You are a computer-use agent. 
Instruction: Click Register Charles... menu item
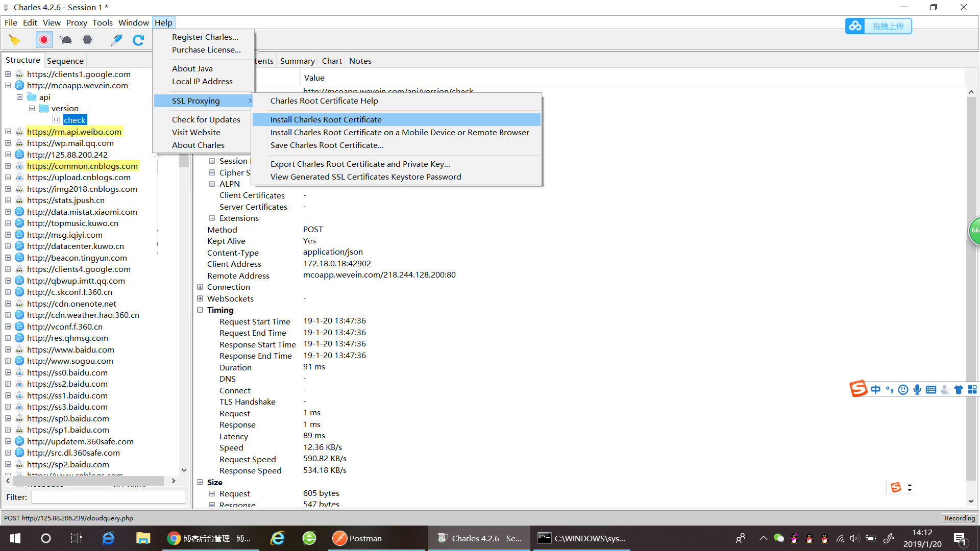[x=204, y=37]
